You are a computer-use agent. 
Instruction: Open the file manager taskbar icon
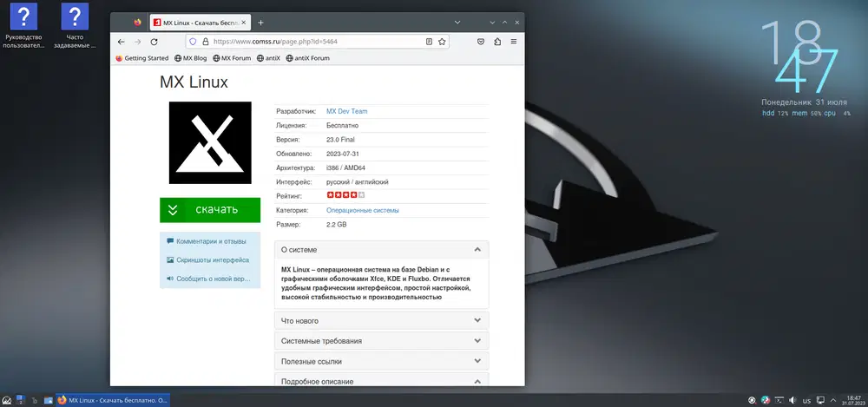coord(48,400)
